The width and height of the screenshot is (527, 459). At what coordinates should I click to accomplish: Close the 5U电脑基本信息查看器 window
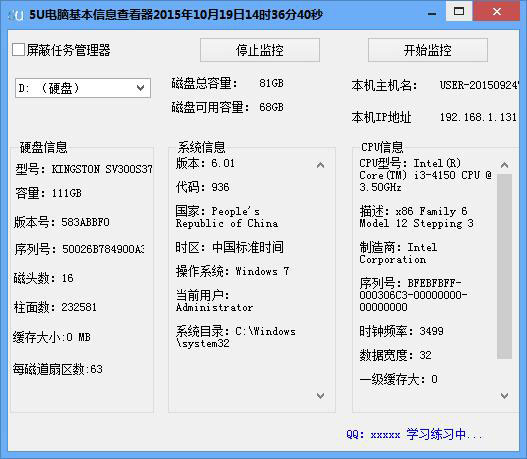(x=496, y=11)
